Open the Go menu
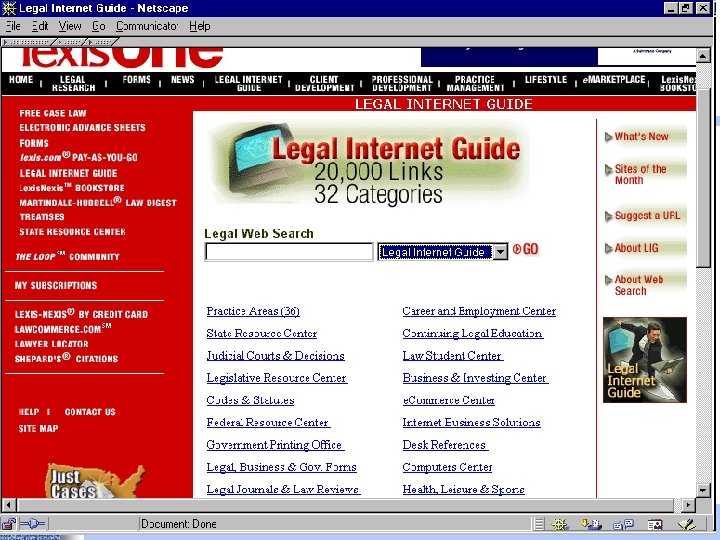This screenshot has width=720, height=540. click(99, 26)
